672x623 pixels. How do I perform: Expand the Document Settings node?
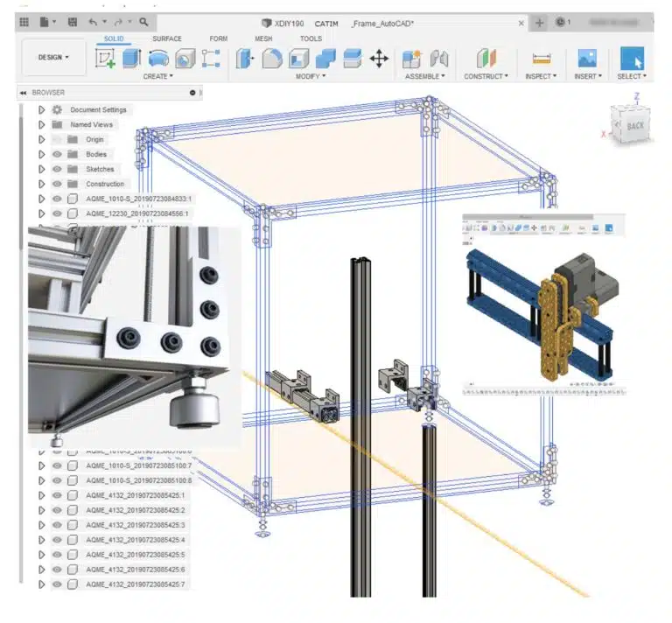[x=42, y=110]
